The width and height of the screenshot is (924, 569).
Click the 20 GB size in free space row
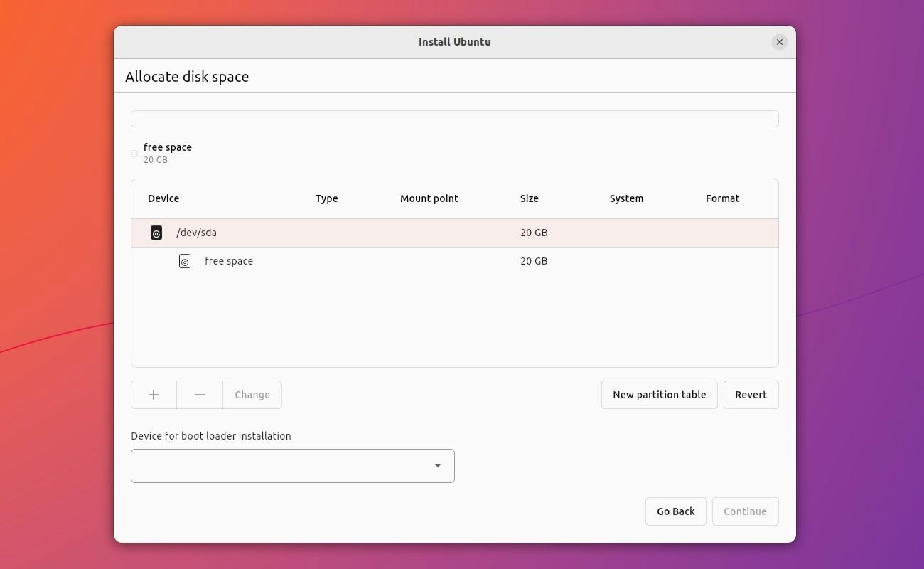pyautogui.click(x=534, y=261)
